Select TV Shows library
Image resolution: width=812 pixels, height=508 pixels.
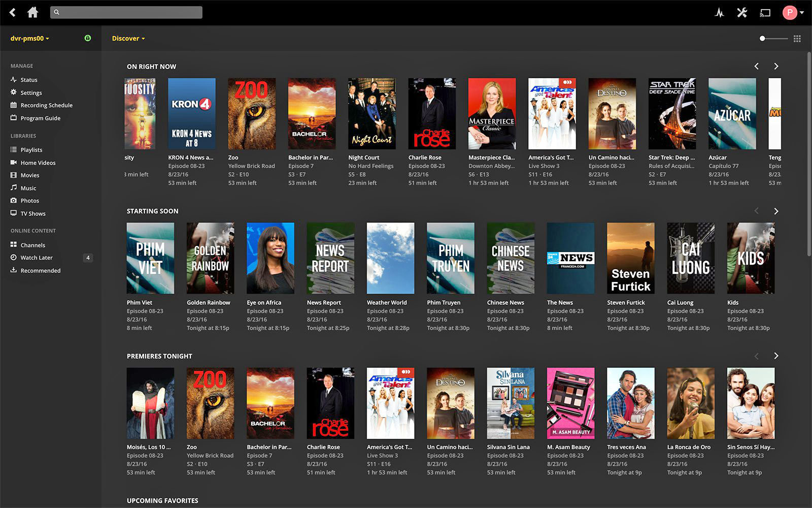(33, 213)
